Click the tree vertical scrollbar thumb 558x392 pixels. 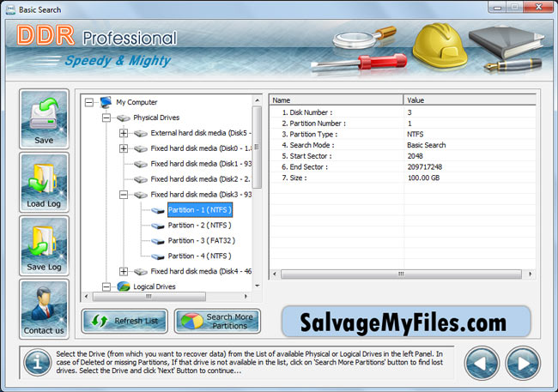tap(257, 148)
